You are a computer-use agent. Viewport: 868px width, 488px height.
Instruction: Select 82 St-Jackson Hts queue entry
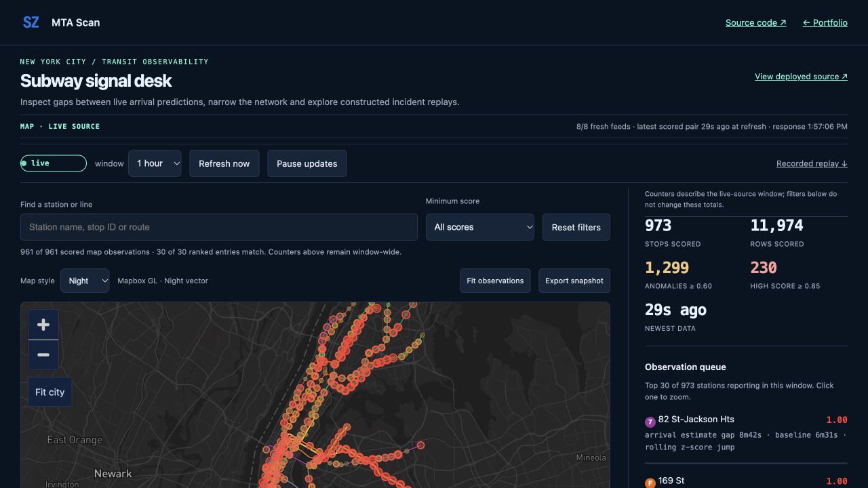(x=746, y=433)
